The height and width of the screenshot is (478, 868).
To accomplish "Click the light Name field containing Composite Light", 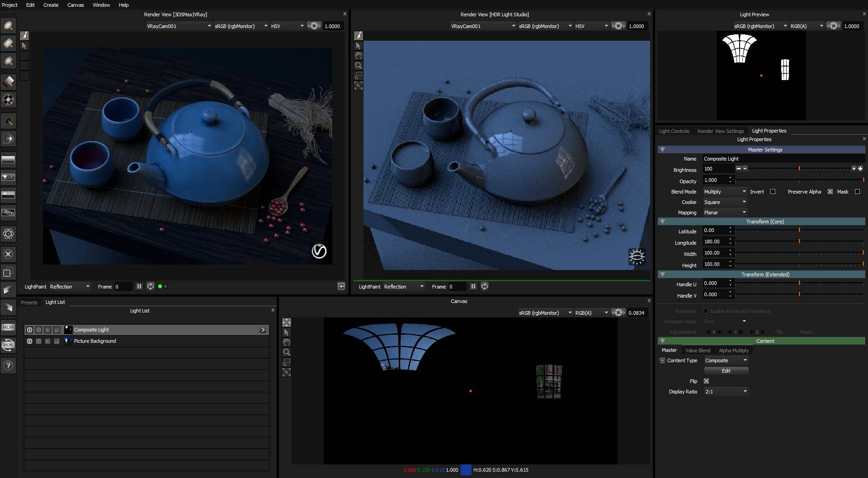I will point(783,159).
